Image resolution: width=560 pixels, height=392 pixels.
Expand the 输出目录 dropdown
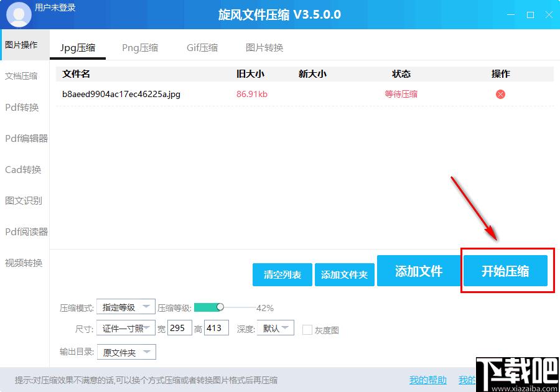[126, 352]
